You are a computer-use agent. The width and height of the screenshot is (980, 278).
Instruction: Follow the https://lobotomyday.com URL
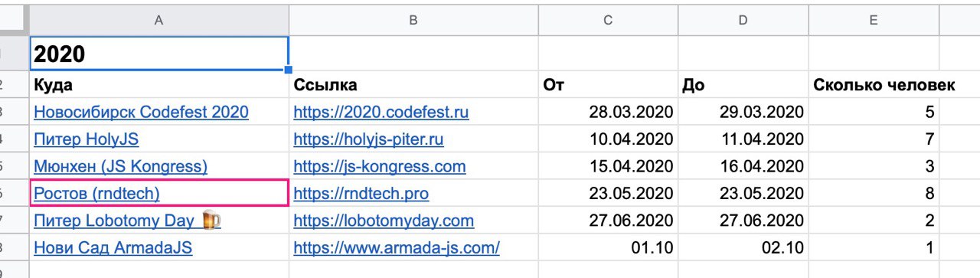384,221
